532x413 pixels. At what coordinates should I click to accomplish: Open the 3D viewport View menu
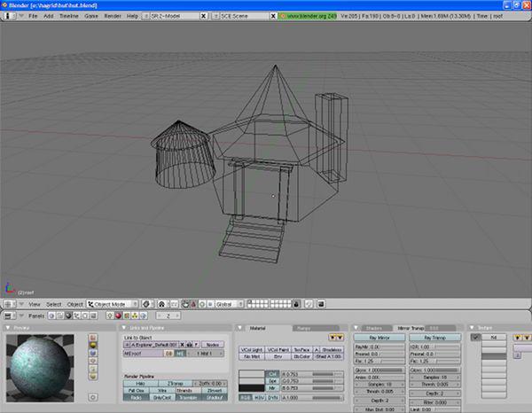click(35, 304)
